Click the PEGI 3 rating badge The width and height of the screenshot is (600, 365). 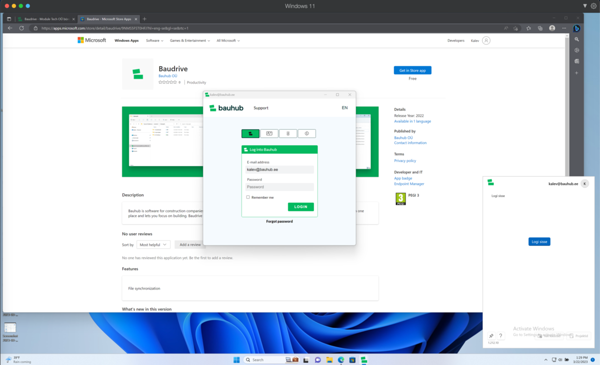point(400,199)
